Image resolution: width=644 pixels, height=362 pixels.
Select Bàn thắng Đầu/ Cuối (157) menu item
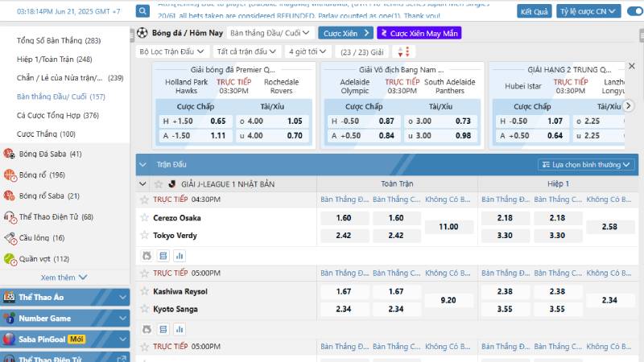(x=61, y=97)
